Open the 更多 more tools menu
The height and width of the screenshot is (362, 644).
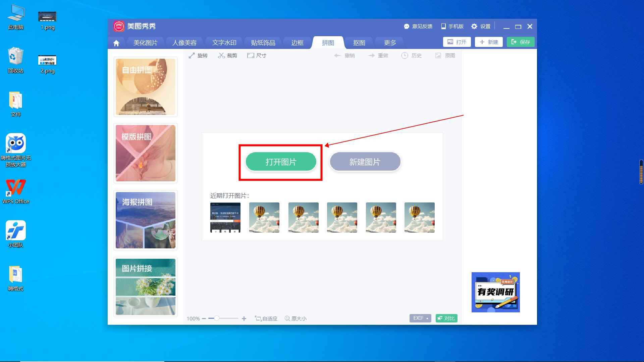[389, 43]
